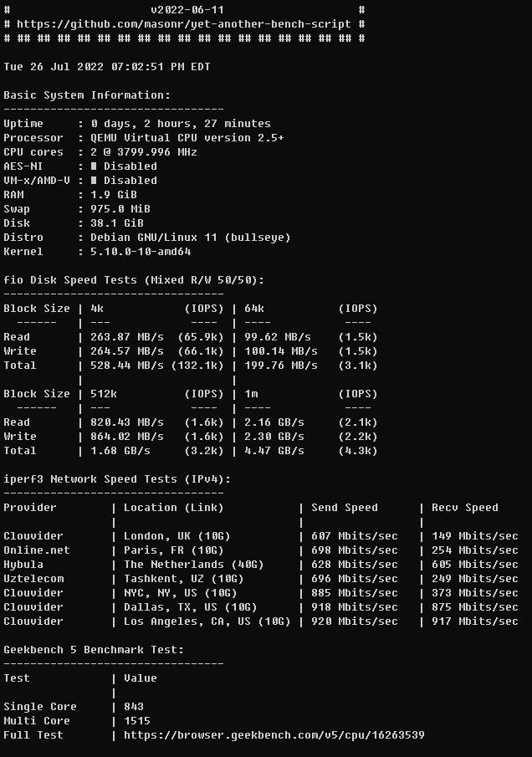Image resolution: width=532 pixels, height=757 pixels.
Task: Select the Dallas, TX, US (10G) location
Action: (x=190, y=607)
